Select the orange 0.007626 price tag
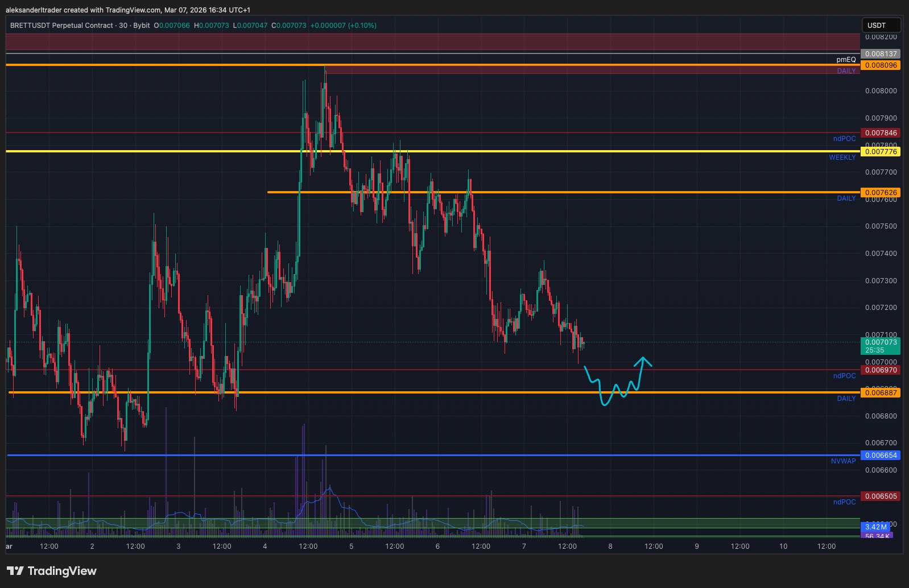The width and height of the screenshot is (909, 588). 881,193
